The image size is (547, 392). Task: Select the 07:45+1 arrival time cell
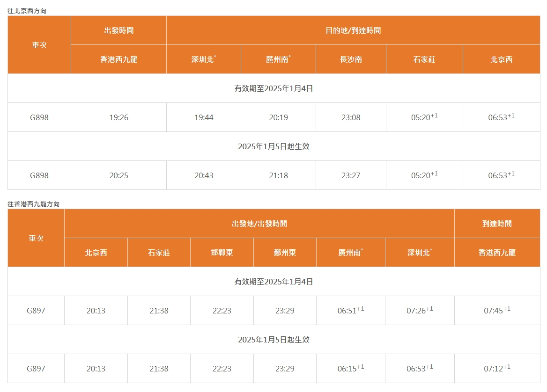(497, 311)
